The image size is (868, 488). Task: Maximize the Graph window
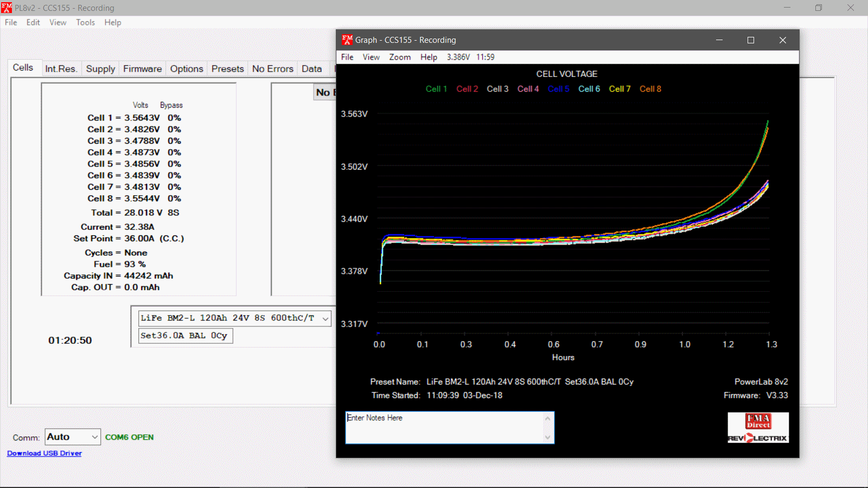[x=751, y=40]
